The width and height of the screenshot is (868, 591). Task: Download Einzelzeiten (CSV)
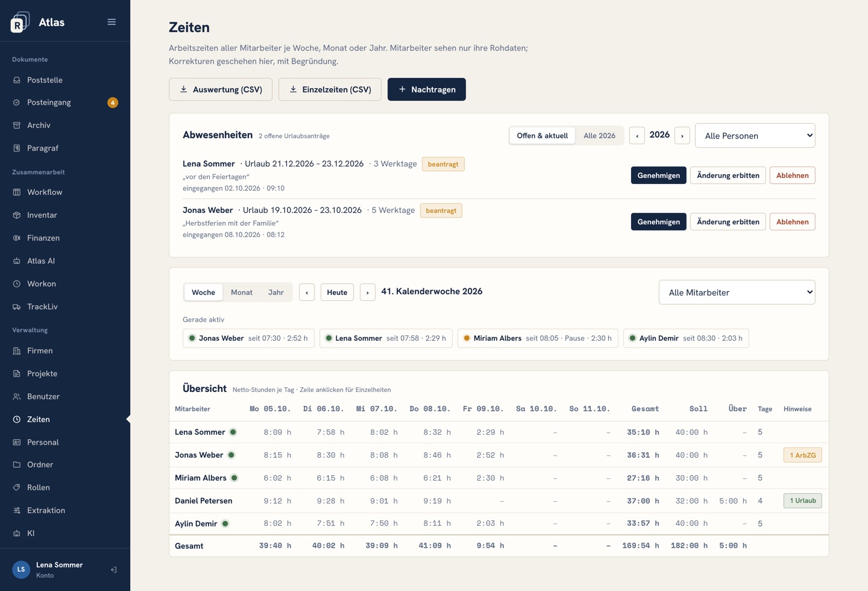pos(330,89)
